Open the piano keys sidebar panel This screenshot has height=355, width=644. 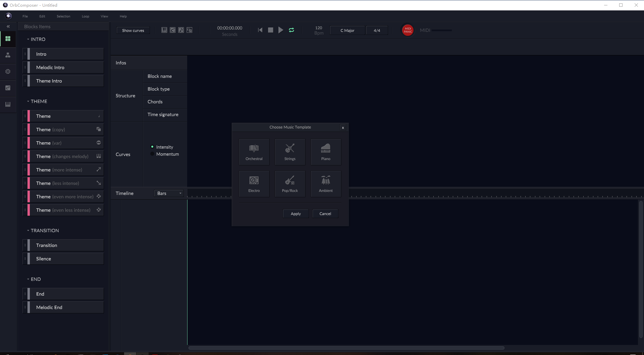(8, 104)
